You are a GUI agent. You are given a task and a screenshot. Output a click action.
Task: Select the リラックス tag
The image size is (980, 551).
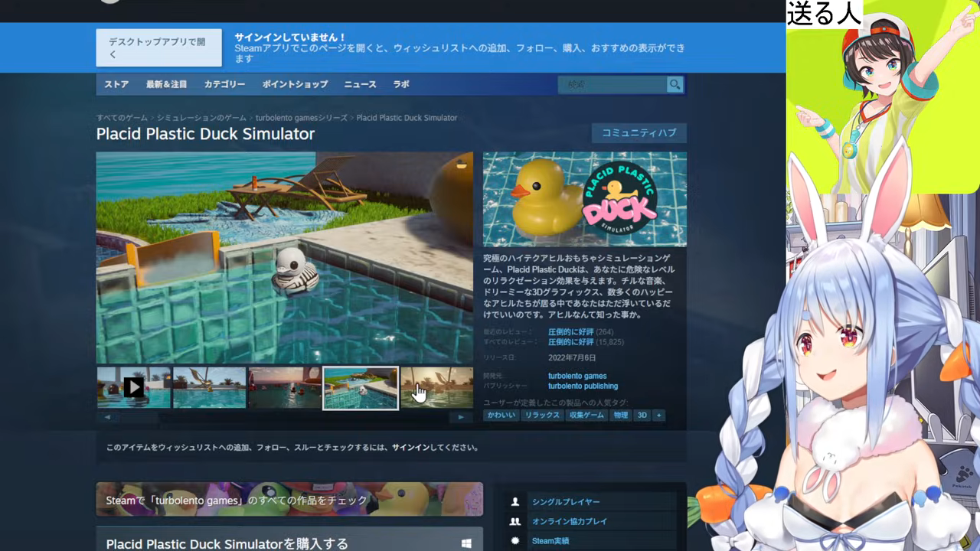coord(542,416)
